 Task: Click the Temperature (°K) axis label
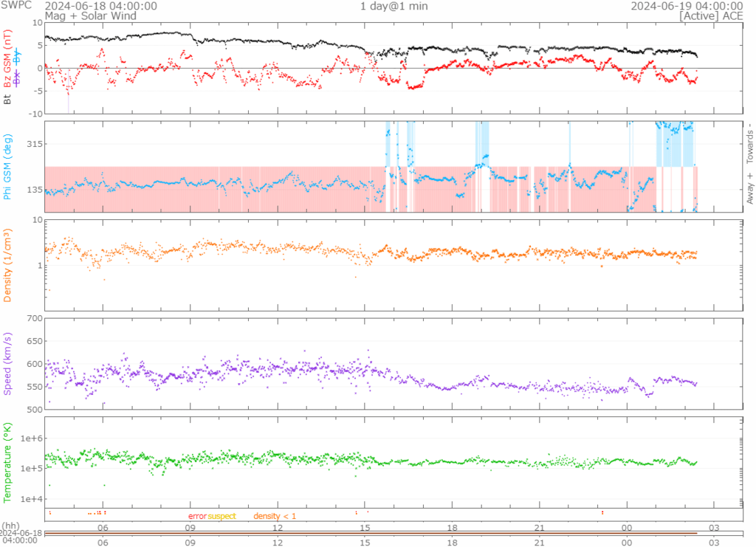coord(8,462)
